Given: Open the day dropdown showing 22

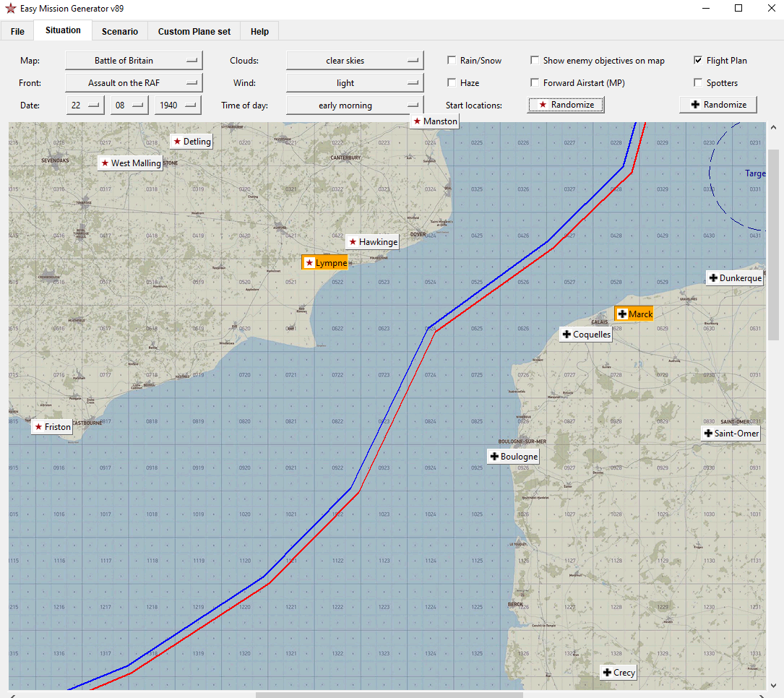Looking at the screenshot, I should (85, 105).
